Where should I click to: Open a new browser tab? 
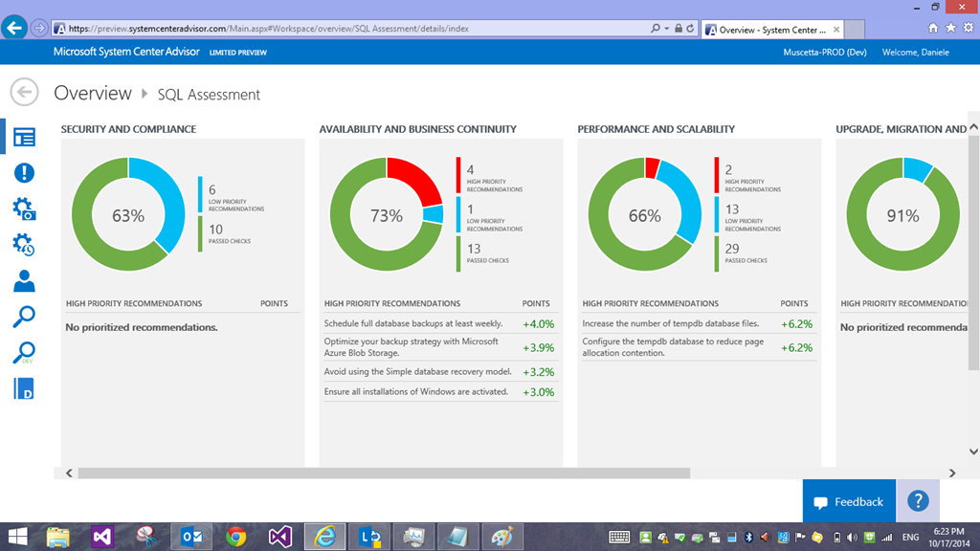(855, 30)
